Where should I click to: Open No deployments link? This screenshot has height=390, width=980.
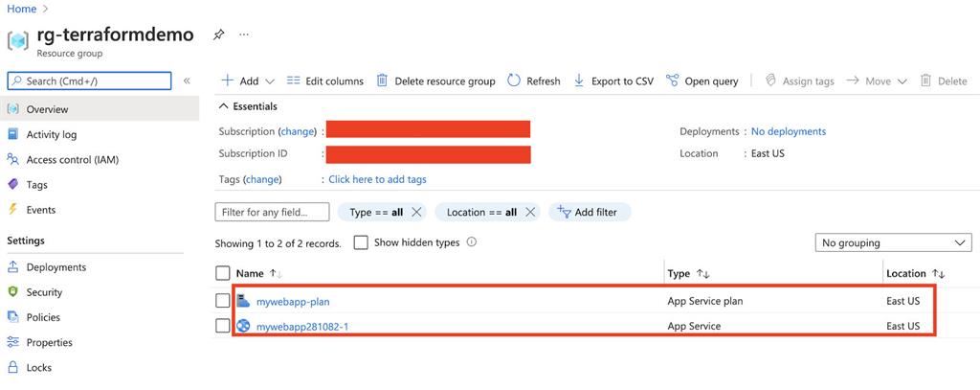click(789, 131)
